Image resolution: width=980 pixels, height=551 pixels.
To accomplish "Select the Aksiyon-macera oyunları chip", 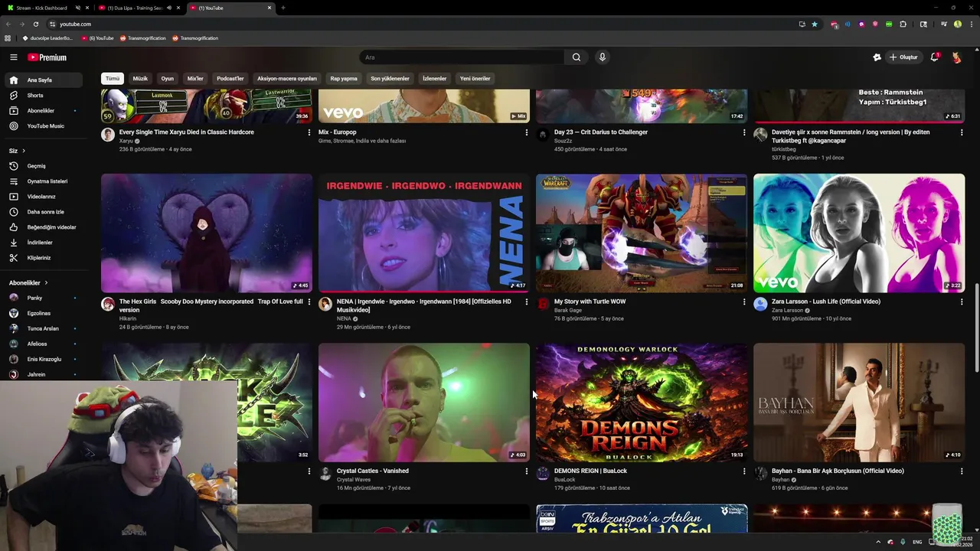I will pos(287,79).
